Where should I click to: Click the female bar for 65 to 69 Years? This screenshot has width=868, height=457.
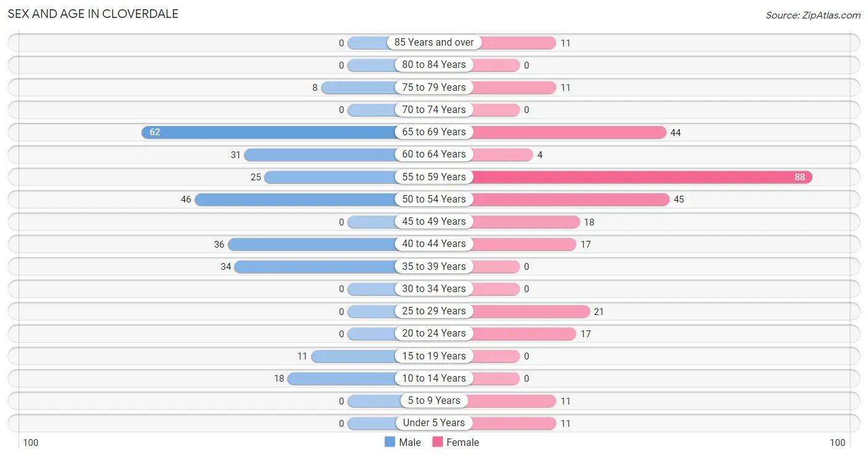pos(569,132)
